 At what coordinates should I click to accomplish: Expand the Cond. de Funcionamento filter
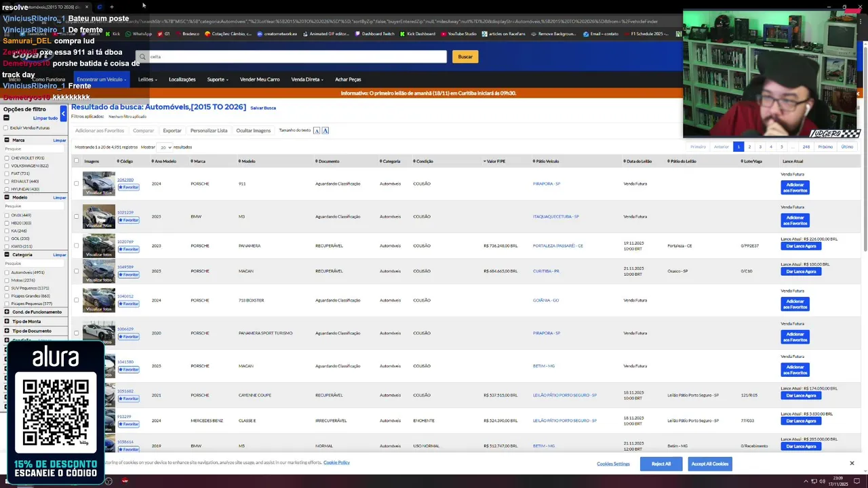tap(7, 312)
